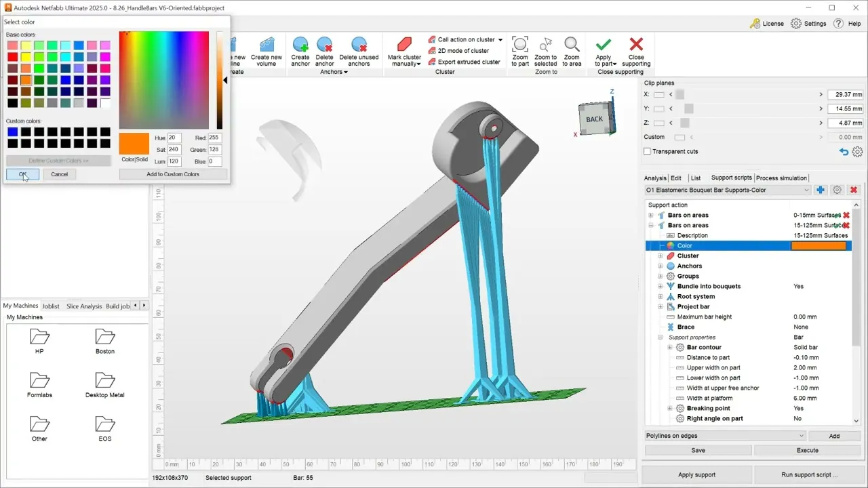Expand the 0-15mm Bars on areas node

pyautogui.click(x=651, y=216)
